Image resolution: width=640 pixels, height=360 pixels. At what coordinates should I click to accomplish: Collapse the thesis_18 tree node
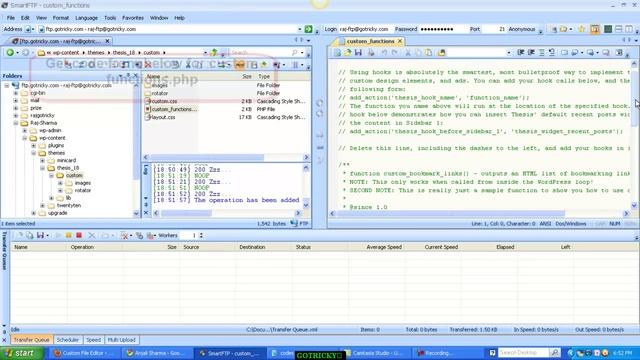coord(43,168)
